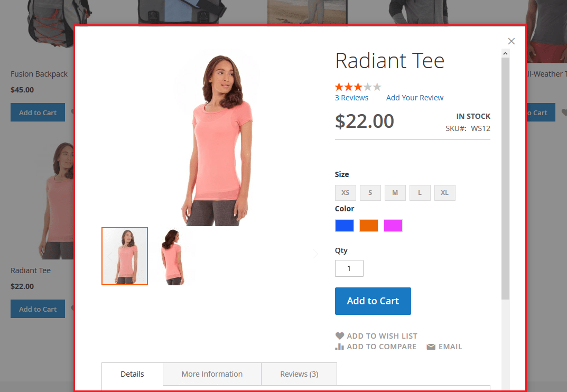Click the ADD TO WISH LIST link text
This screenshot has width=567, height=392.
(382, 336)
